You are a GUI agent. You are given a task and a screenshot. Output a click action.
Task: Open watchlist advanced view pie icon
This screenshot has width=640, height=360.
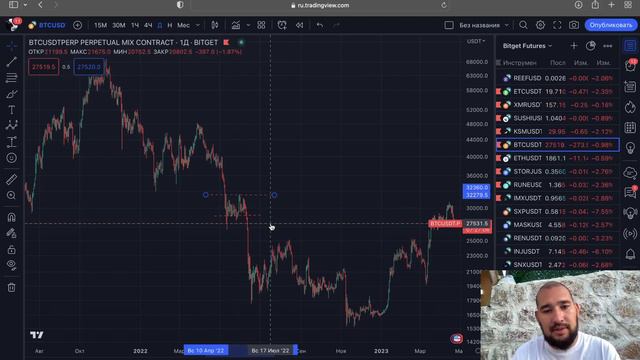pyautogui.click(x=591, y=46)
